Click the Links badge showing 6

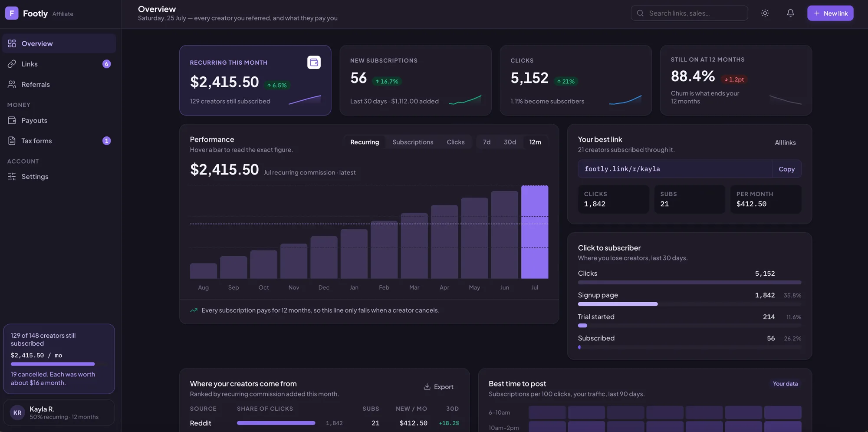click(x=106, y=64)
